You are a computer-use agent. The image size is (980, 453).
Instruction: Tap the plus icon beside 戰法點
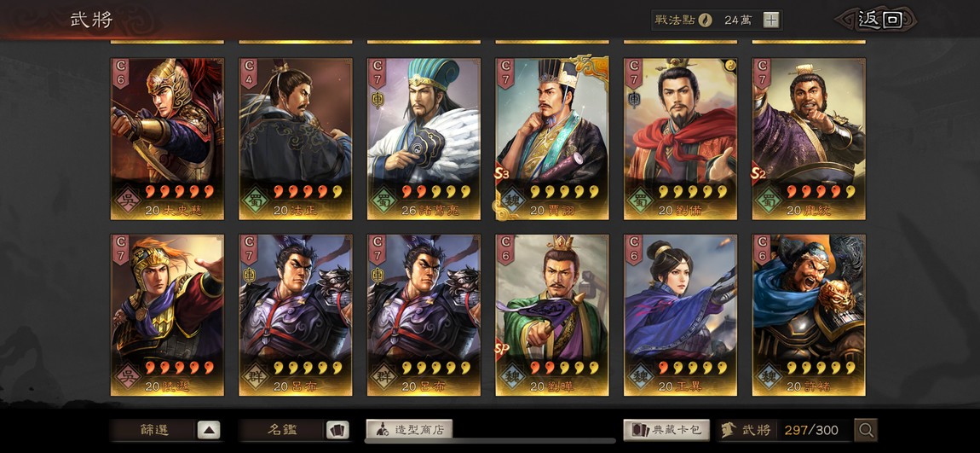pos(771,20)
